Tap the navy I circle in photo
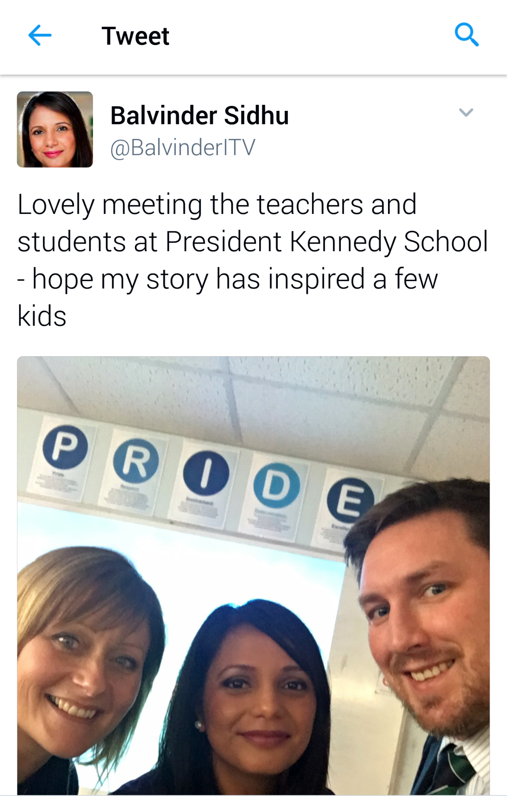 coord(206,474)
